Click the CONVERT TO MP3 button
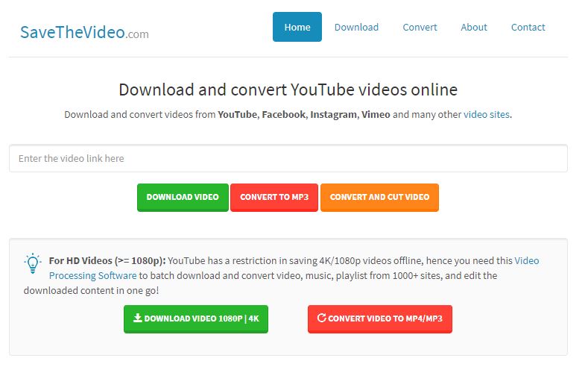 [x=274, y=198]
